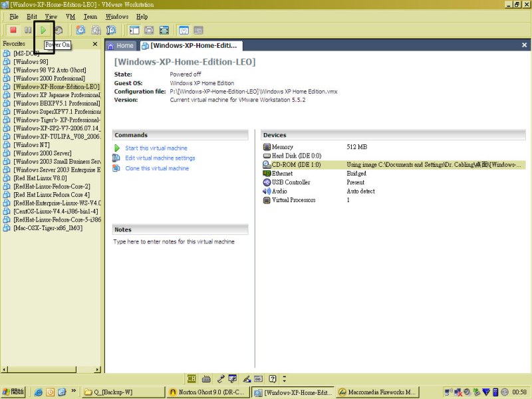The height and width of the screenshot is (399, 532).
Task: Click the Full Screen toolbar icon
Action: [x=164, y=30]
